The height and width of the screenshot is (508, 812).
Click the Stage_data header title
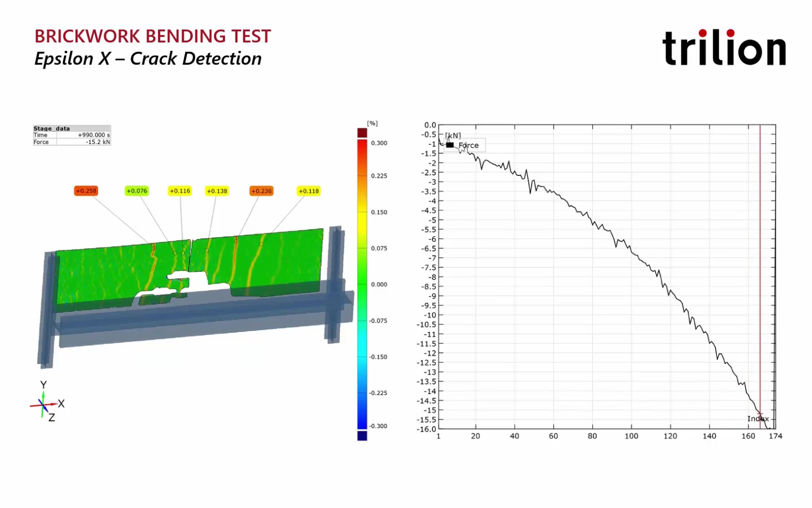click(x=52, y=128)
